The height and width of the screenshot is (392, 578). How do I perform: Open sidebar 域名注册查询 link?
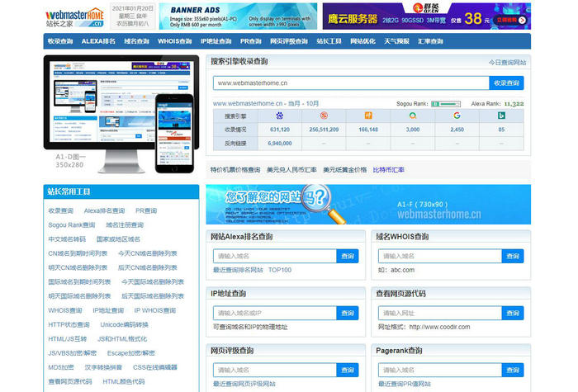(125, 225)
